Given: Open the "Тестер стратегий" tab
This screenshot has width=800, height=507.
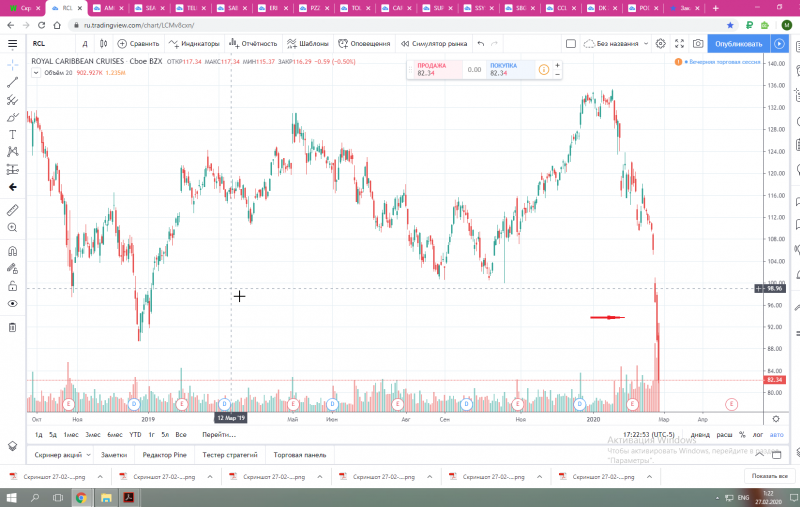Looking at the screenshot, I should (x=230, y=454).
